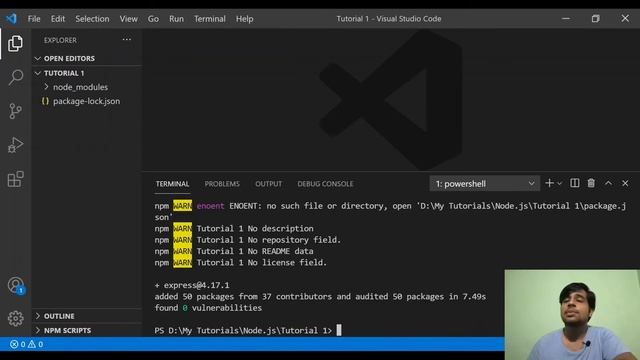Open the Source Control view
Screen dimensions: 640x360
(x=15, y=111)
